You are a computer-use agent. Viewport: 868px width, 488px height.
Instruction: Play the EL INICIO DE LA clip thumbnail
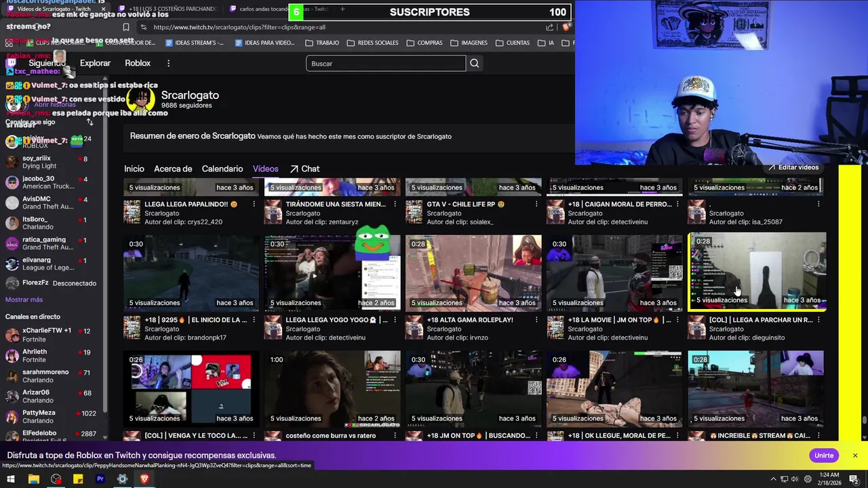pyautogui.click(x=191, y=273)
